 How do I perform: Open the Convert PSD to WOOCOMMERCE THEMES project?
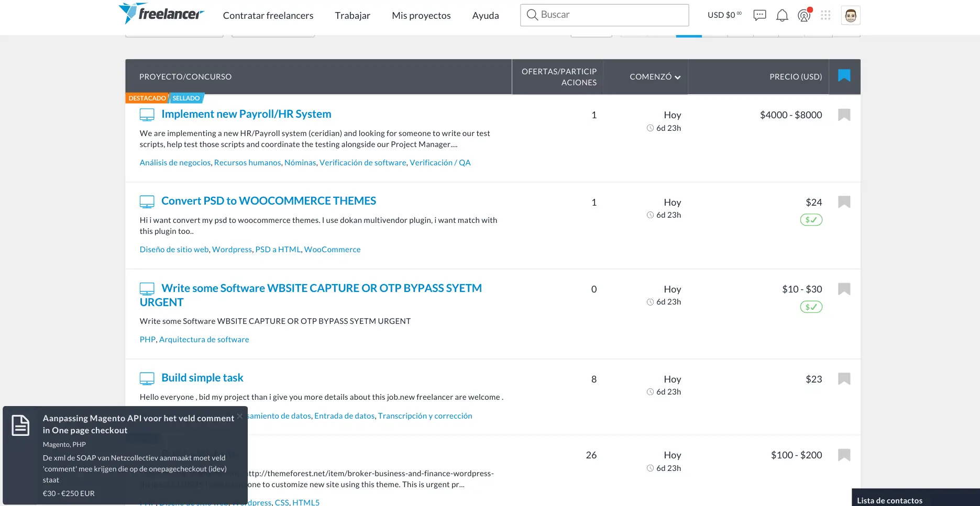pos(269,201)
